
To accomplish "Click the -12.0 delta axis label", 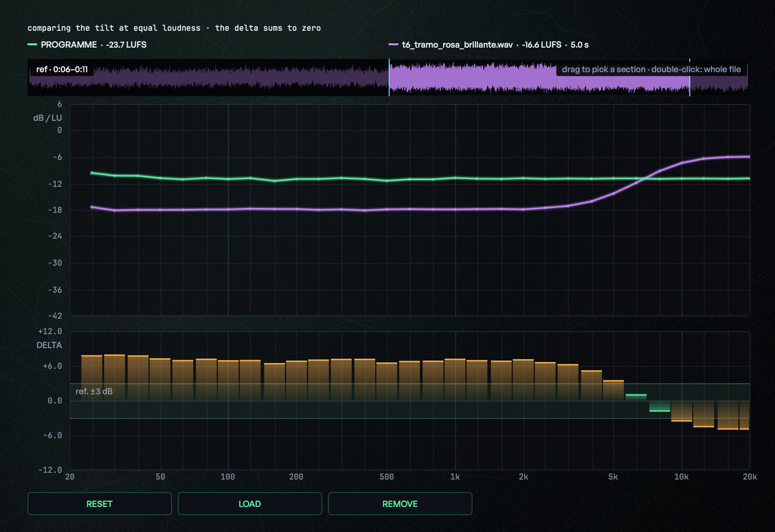I will tap(50, 469).
